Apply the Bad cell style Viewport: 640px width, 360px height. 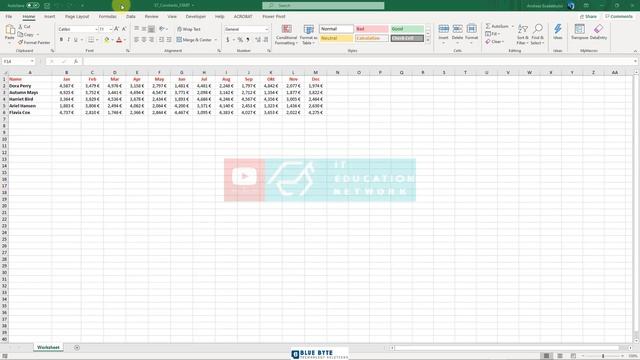point(371,29)
